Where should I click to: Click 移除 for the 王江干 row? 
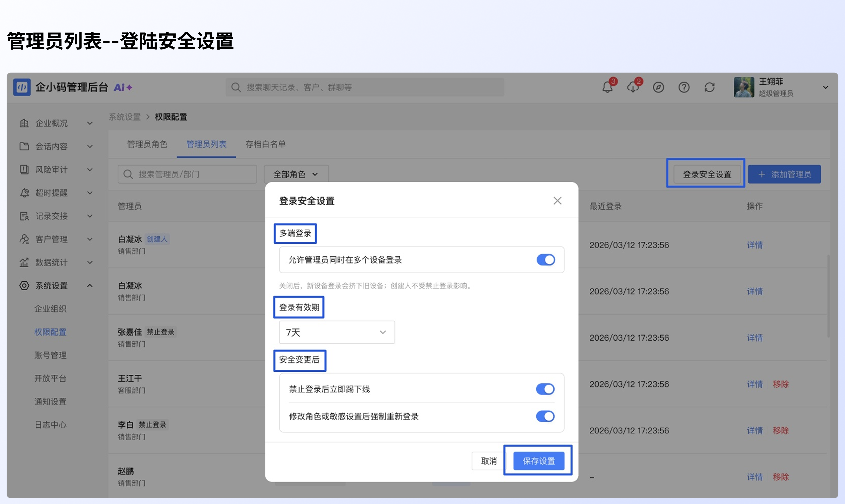tap(781, 384)
